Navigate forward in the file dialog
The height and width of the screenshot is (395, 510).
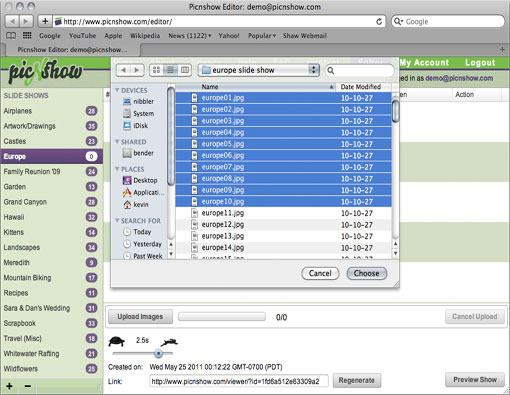point(137,70)
